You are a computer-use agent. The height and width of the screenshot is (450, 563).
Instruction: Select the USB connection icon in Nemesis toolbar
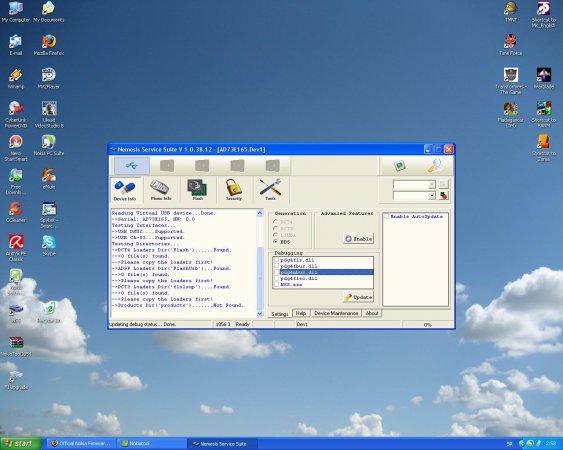(x=132, y=166)
